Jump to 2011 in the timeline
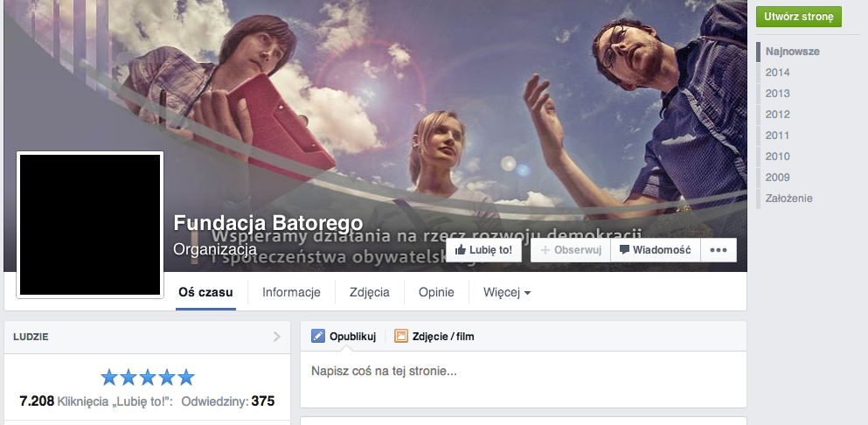868x425 pixels. pos(777,136)
